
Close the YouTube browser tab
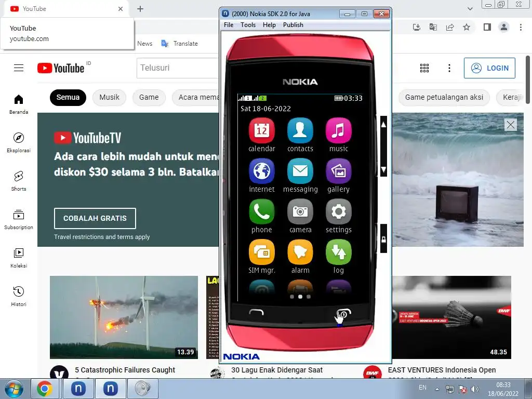121,9
